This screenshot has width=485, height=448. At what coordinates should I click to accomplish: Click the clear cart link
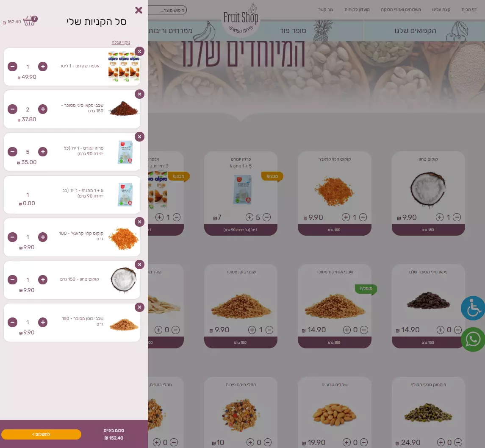121,42
